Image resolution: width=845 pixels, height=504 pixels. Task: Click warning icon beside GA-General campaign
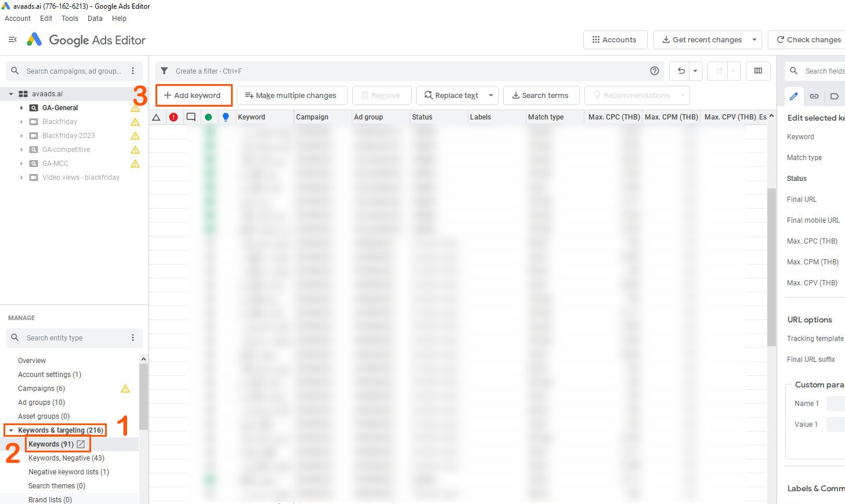click(x=135, y=108)
